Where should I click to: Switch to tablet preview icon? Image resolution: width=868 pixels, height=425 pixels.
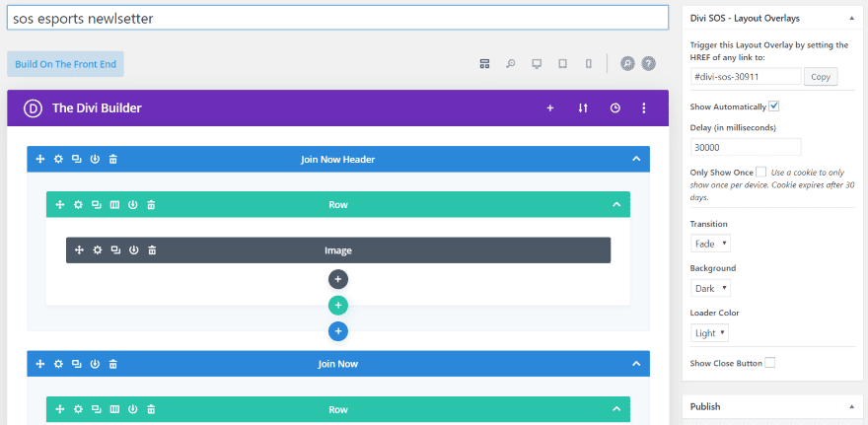[x=562, y=64]
